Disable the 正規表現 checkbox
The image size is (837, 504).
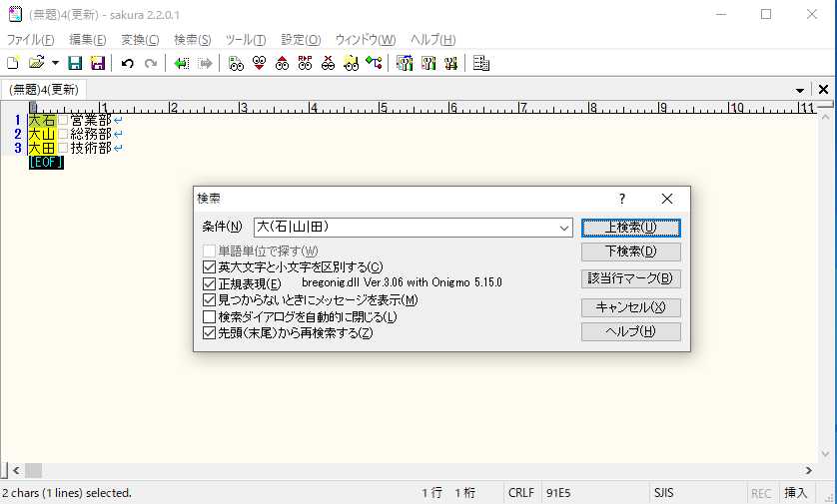(209, 283)
